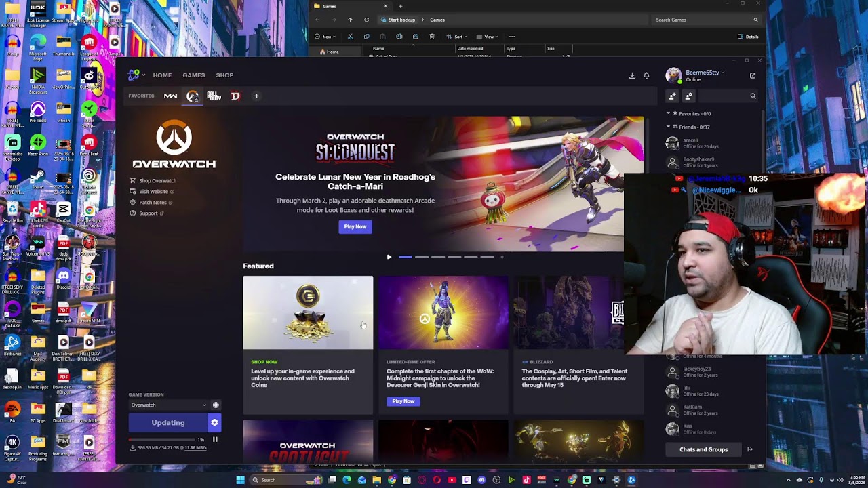Open the Overwatch game version dropdown
The width and height of the screenshot is (868, 488).
169,405
